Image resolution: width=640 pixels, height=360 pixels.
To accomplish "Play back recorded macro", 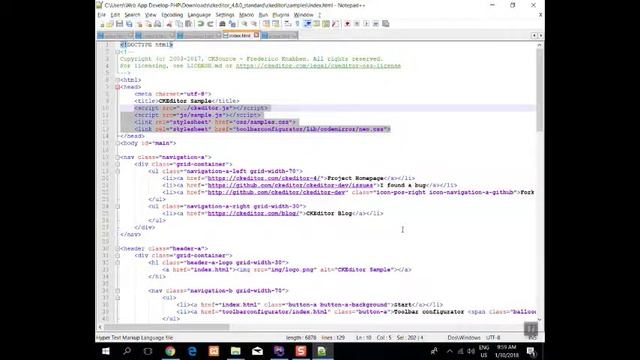I will click(366, 24).
